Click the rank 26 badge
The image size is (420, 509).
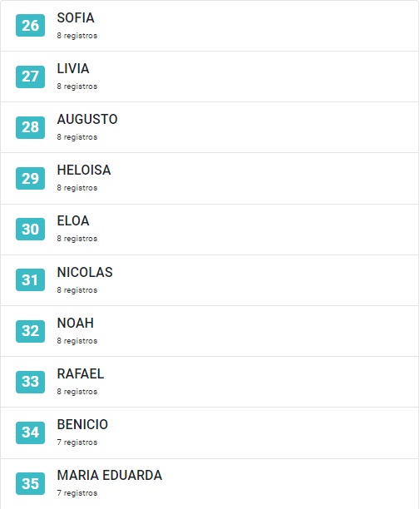[x=30, y=25]
